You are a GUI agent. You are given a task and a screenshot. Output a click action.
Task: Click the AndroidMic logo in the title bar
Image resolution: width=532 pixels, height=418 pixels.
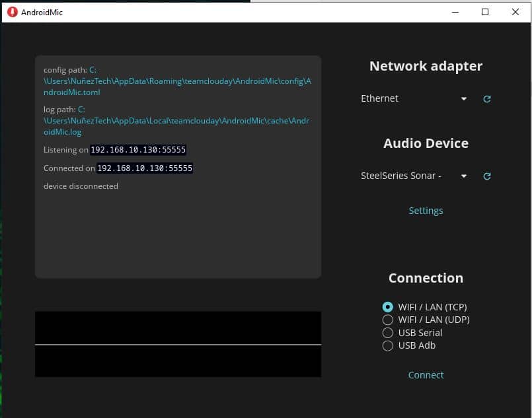11,11
